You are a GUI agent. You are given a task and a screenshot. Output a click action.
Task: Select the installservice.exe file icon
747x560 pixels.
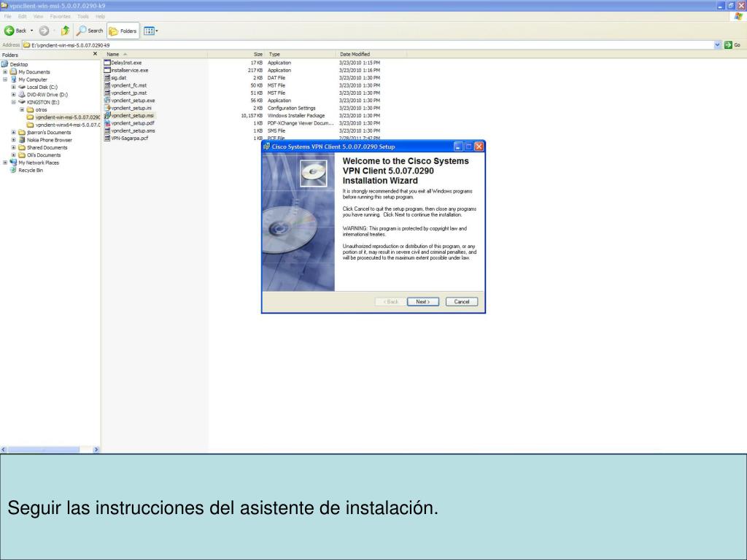click(107, 70)
